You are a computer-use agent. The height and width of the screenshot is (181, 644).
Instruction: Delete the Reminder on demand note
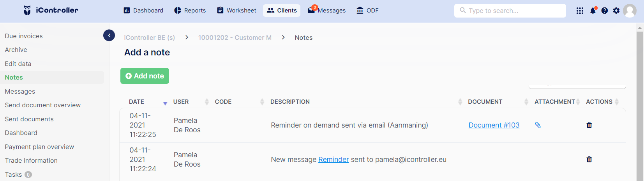(x=589, y=125)
